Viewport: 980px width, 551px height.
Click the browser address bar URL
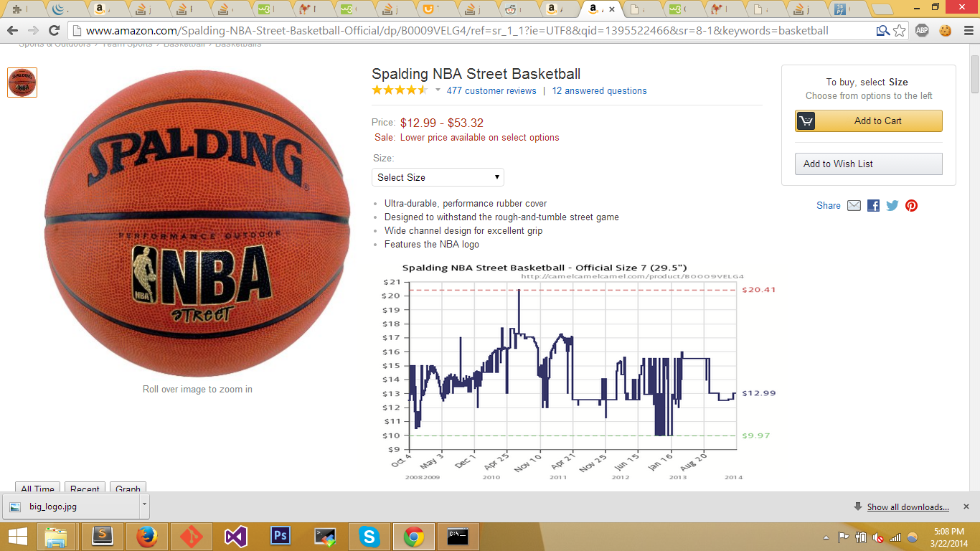(x=457, y=31)
